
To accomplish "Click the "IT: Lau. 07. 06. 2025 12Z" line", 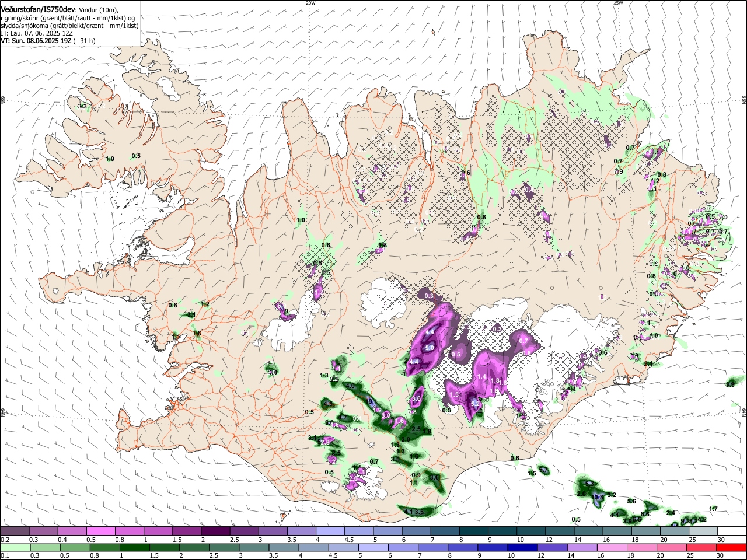I will (x=36, y=33).
